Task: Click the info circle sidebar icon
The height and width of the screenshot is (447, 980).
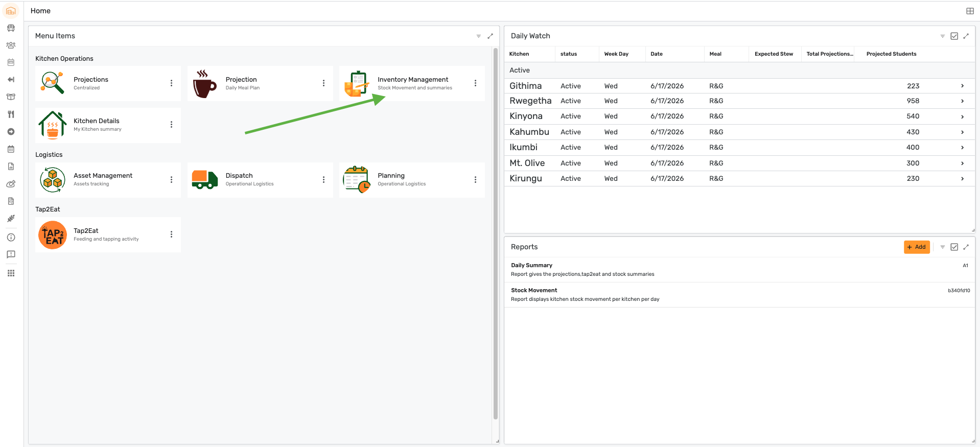Action: [x=11, y=238]
